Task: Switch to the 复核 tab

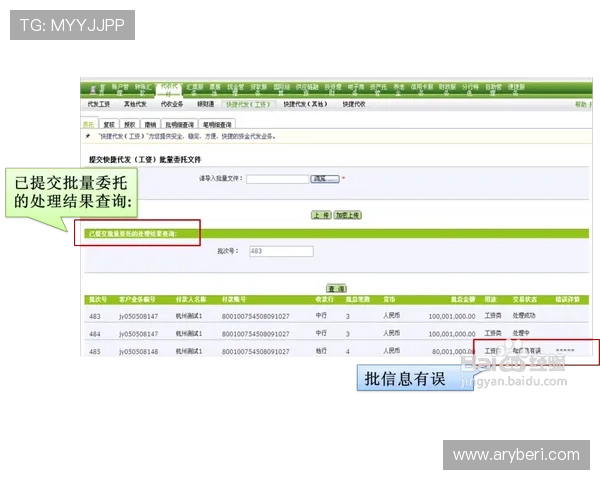Action: pos(108,124)
